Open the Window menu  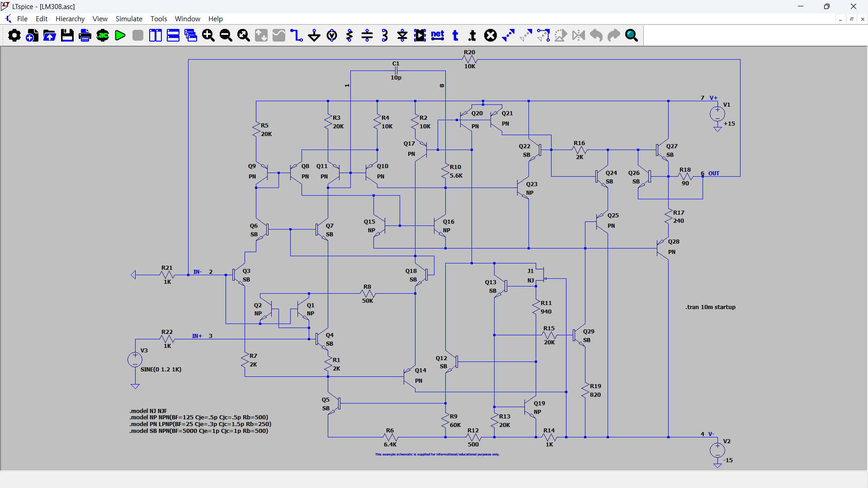tap(188, 19)
